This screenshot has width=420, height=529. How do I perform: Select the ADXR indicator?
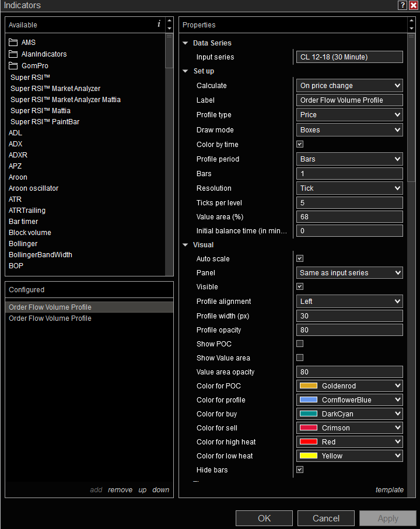click(18, 155)
